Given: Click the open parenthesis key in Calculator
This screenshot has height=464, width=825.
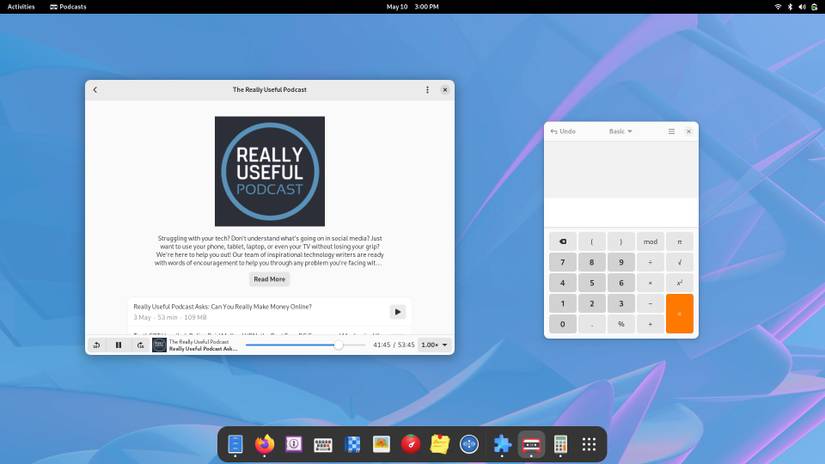Looking at the screenshot, I should coord(592,242).
